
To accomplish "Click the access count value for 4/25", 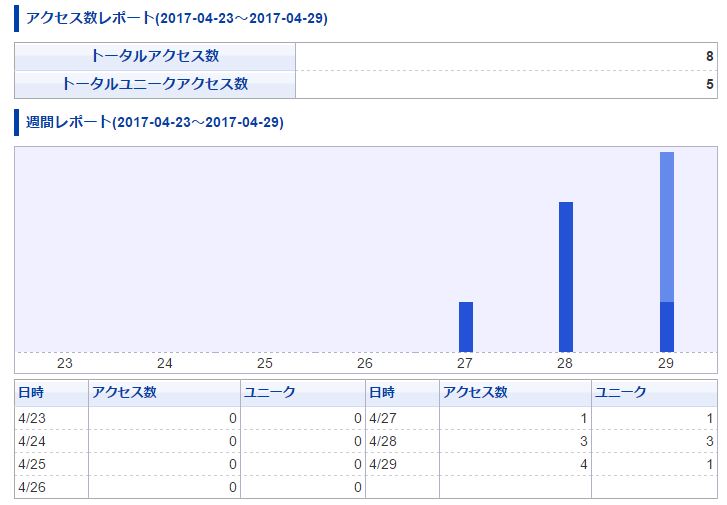I will click(233, 464).
